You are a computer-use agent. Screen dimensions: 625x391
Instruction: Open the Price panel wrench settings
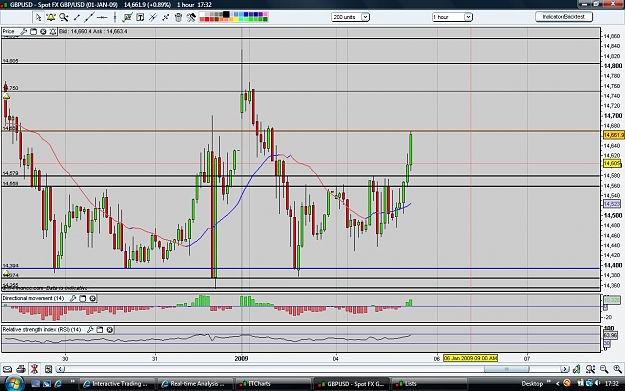24,31
